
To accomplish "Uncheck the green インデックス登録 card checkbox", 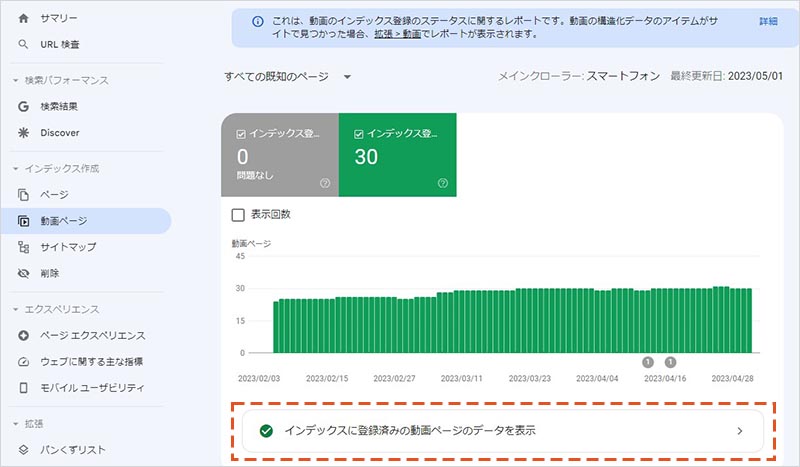I will [x=357, y=133].
